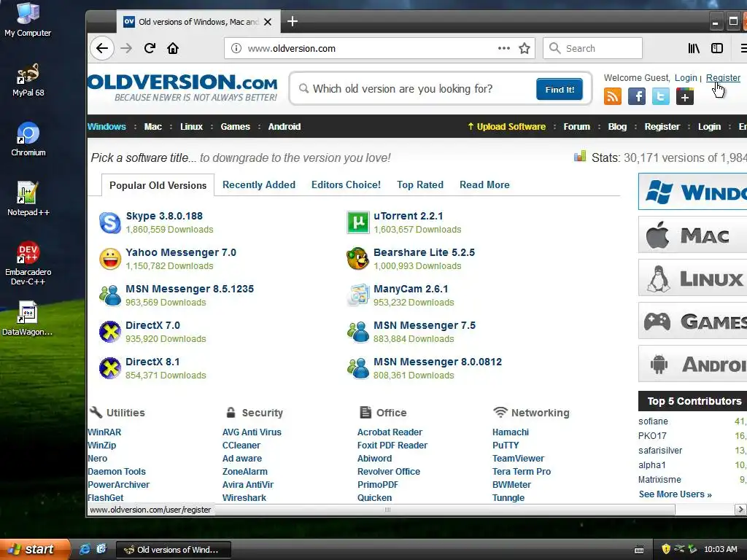This screenshot has width=747, height=560.
Task: Click the Yahoo Messenger smiley icon
Action: [110, 259]
